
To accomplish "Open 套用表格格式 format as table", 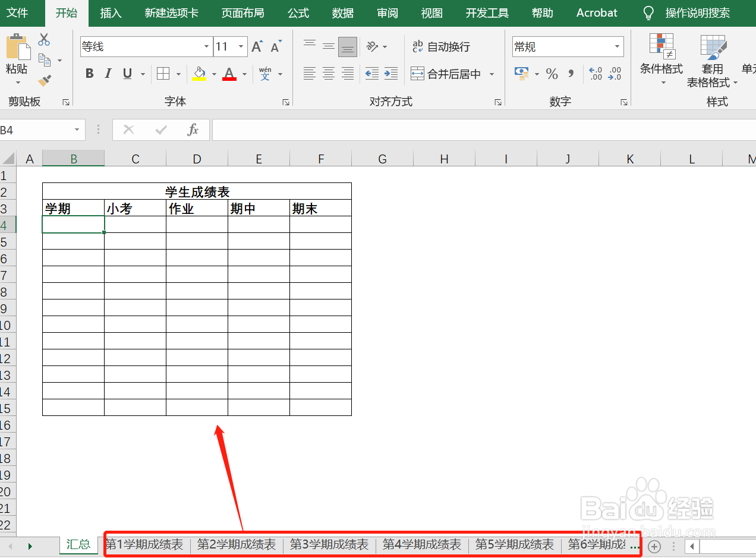I will (712, 61).
